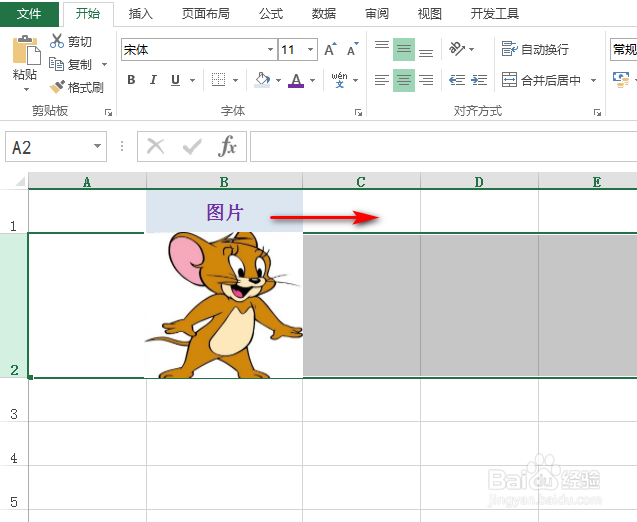Click Merge and Center (合并后居中) button
The width and height of the screenshot is (637, 522).
(541, 80)
